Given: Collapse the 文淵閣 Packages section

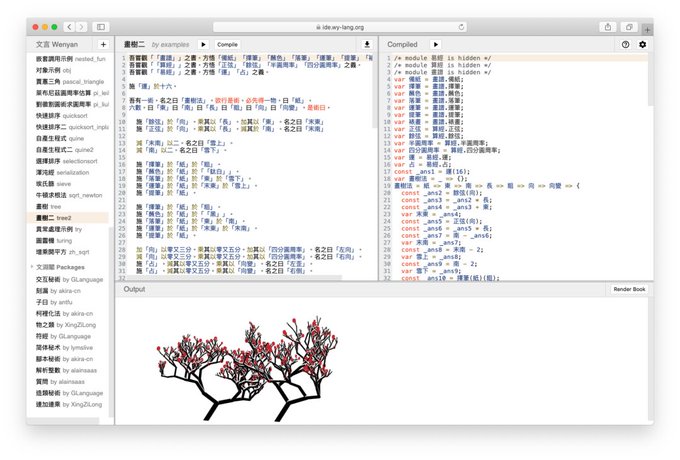Looking at the screenshot, I should tap(32, 267).
